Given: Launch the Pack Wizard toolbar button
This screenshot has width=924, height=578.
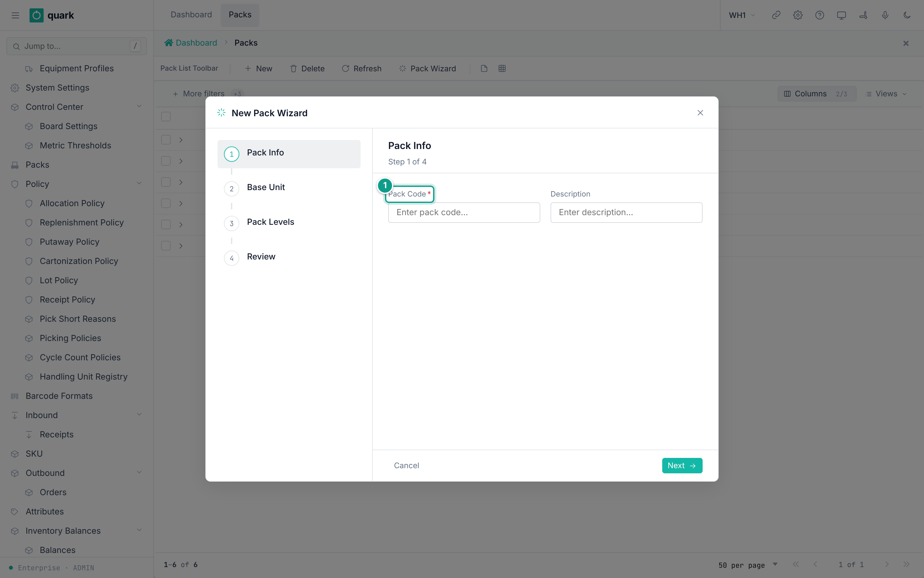Looking at the screenshot, I should point(428,68).
